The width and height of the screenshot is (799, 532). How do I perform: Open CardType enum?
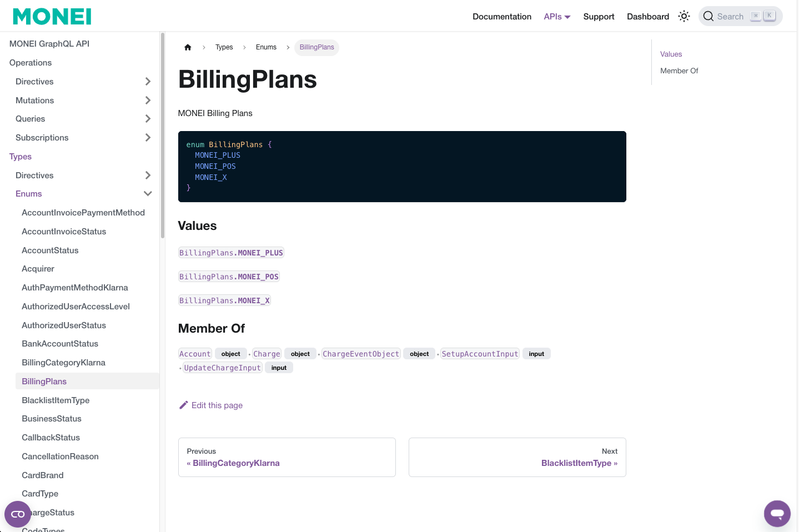point(40,494)
